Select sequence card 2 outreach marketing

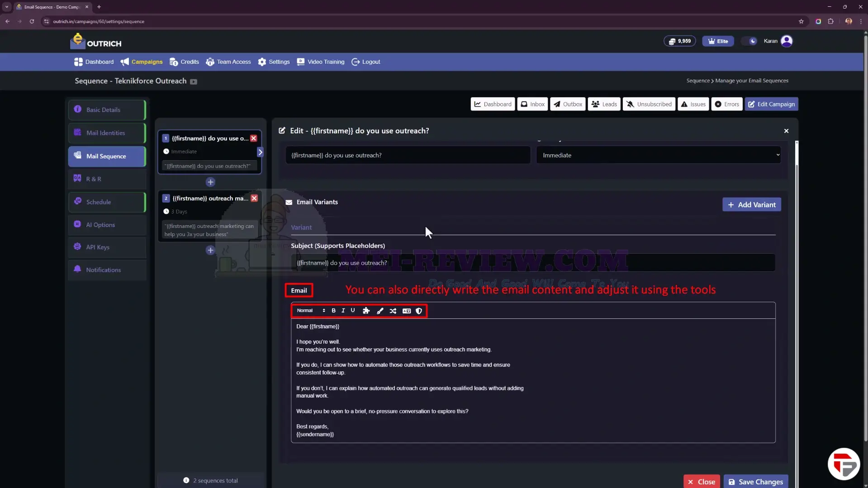(x=209, y=216)
